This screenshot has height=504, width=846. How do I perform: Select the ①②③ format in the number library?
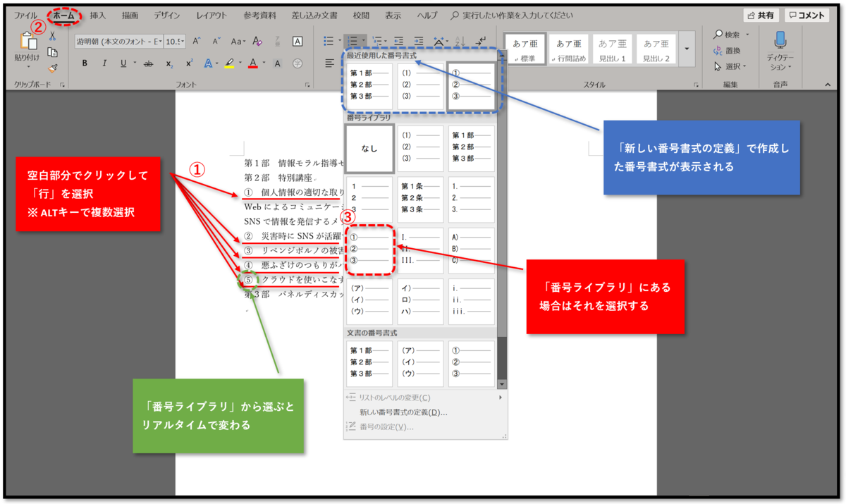tap(369, 250)
